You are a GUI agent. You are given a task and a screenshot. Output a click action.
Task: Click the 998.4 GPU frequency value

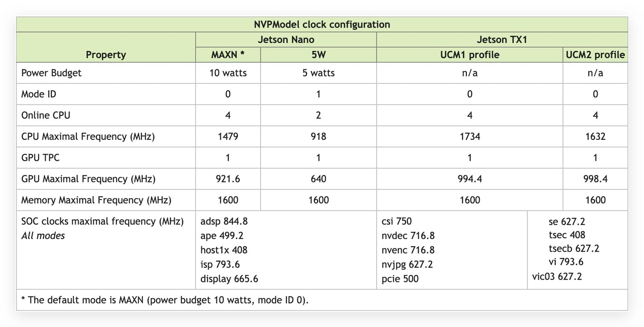pos(595,179)
